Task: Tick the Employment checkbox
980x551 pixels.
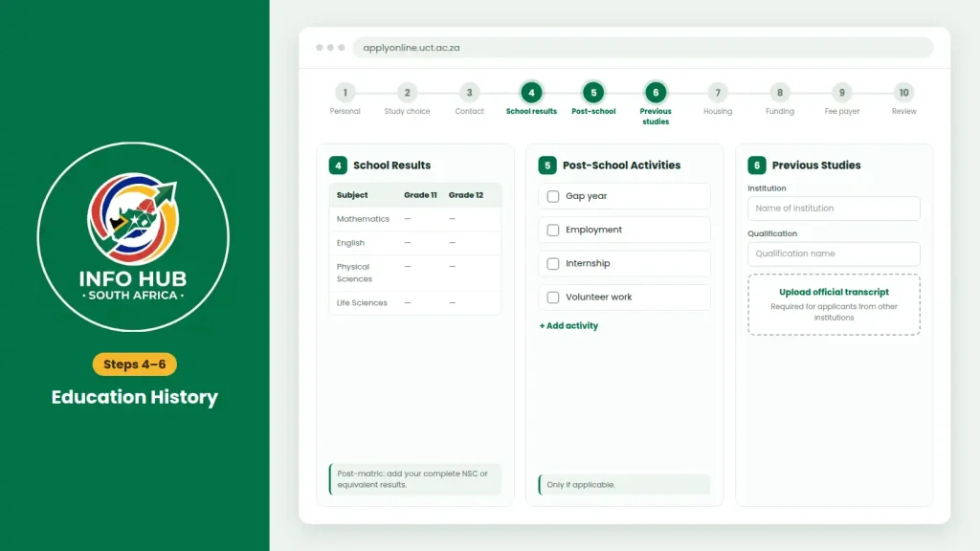Action: coord(553,230)
